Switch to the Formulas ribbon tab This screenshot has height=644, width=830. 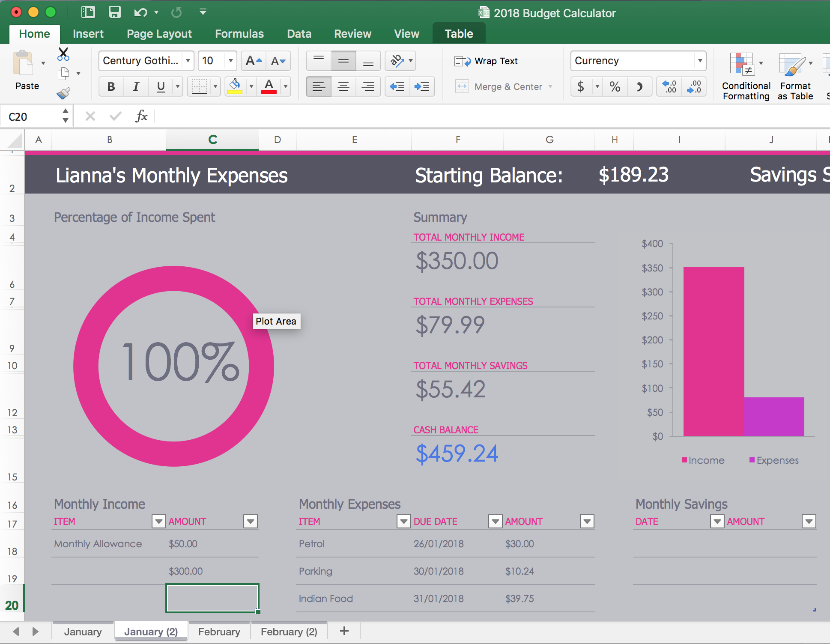[239, 34]
